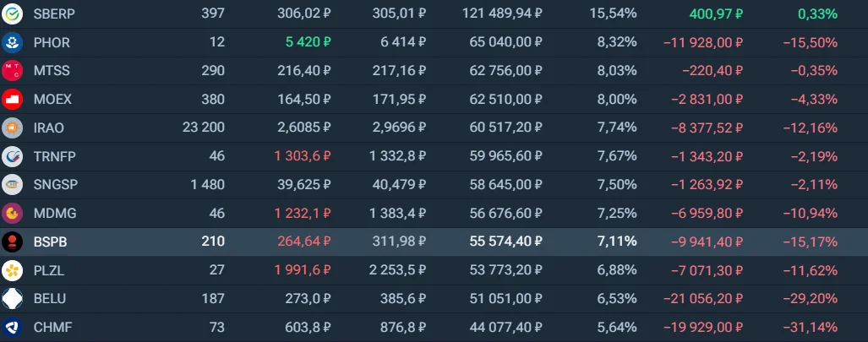Image resolution: width=868 pixels, height=342 pixels.
Task: Select the TRNFP ticker name
Action: point(54,156)
